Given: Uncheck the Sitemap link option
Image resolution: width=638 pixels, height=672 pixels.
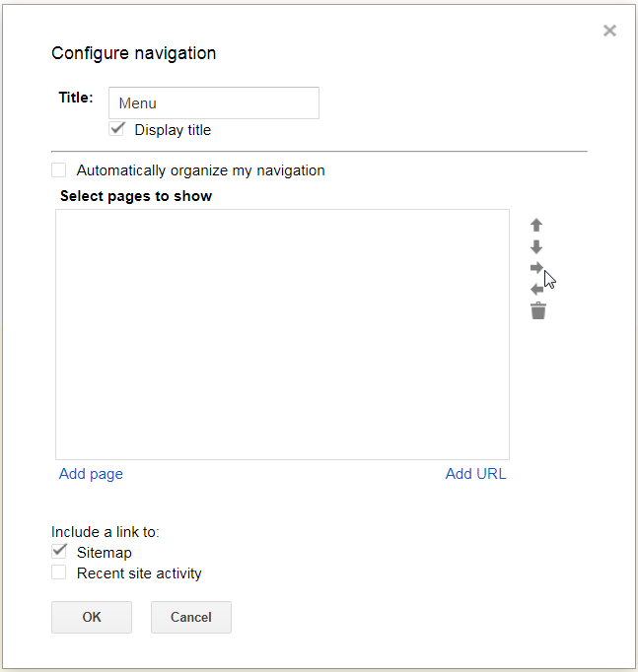Looking at the screenshot, I should [59, 551].
